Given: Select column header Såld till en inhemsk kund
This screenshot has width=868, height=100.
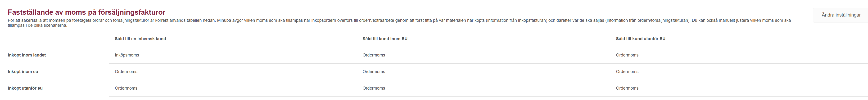Looking at the screenshot, I should click(x=140, y=39).
